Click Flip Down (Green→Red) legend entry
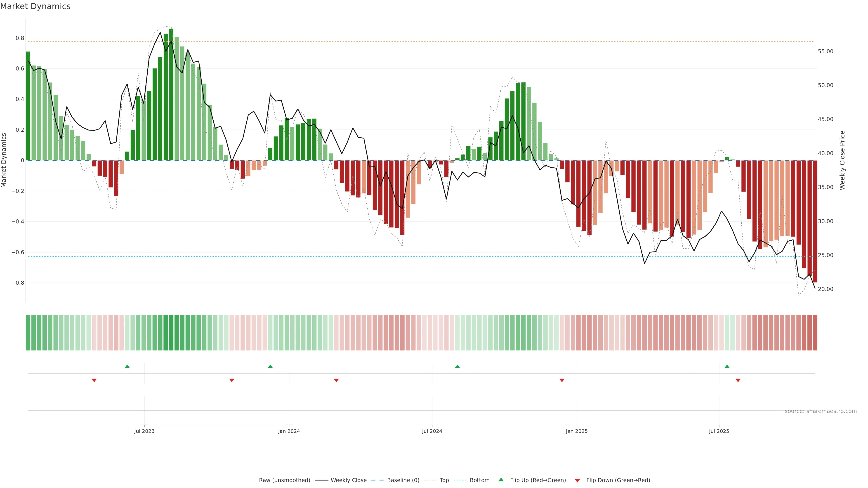868x488 pixels. (618, 480)
